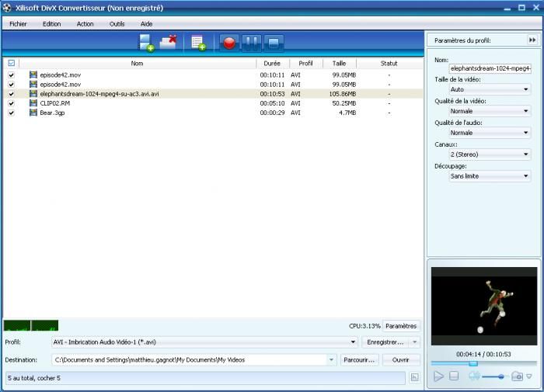Open the snapshot options arrow beside camera
This screenshot has height=392, width=544.
529,376
